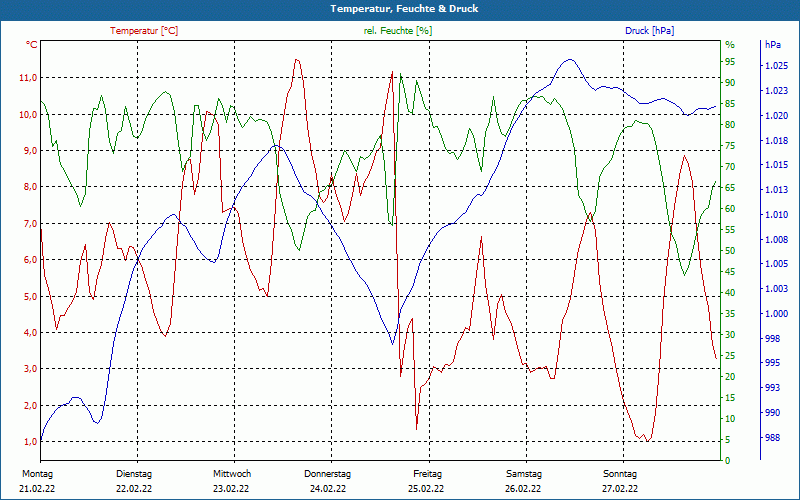Image resolution: width=800 pixels, height=500 pixels.
Task: Click "1.015" on the blue pressure axis
Action: coord(776,165)
